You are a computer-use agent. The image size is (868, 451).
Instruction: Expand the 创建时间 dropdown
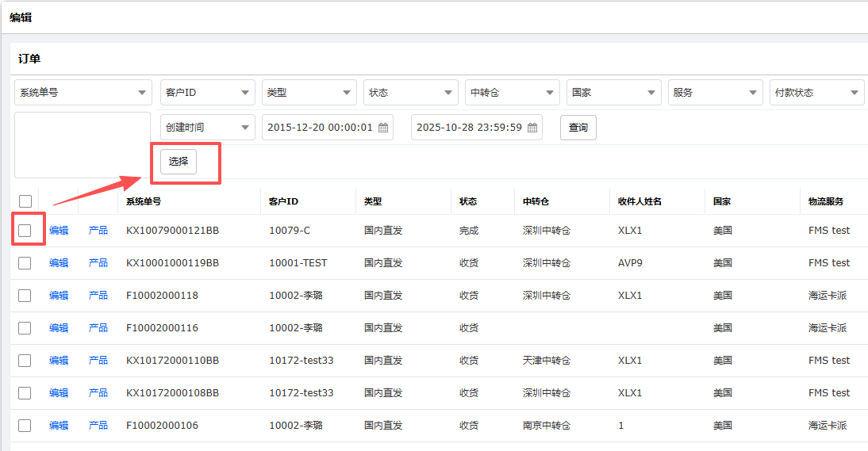tap(207, 128)
